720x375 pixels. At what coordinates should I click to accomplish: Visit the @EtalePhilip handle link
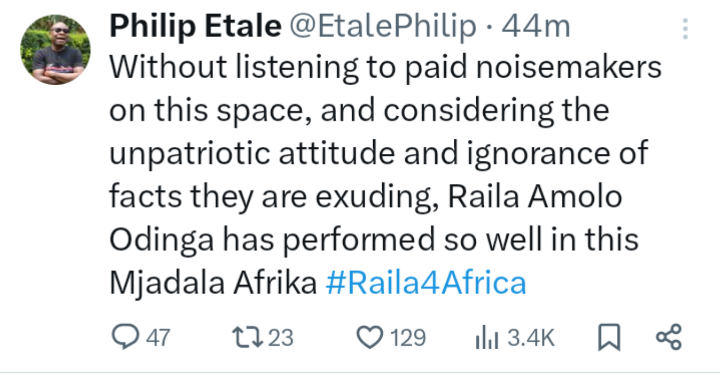coord(382,26)
